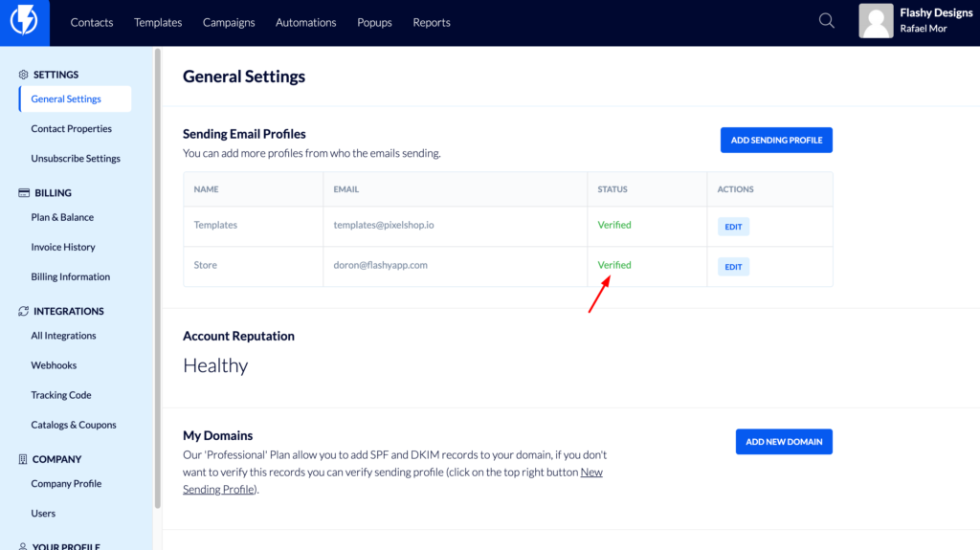980x550 pixels.
Task: Click the sidebar vertical scrollbar
Action: coord(158,278)
